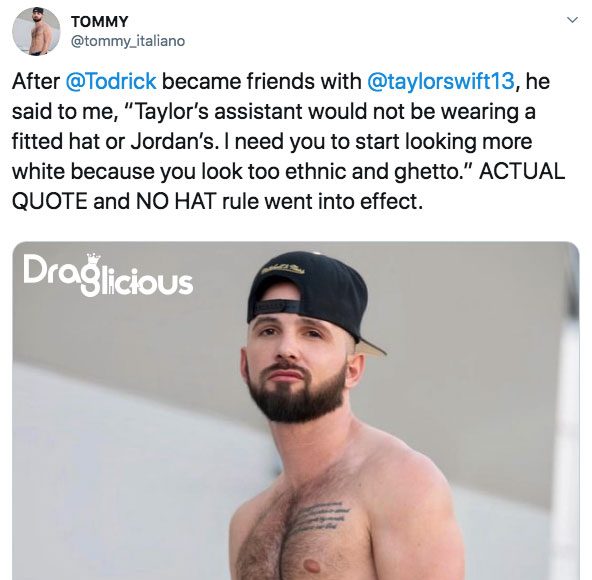Click the Dragilicious watermark logo

tap(108, 275)
